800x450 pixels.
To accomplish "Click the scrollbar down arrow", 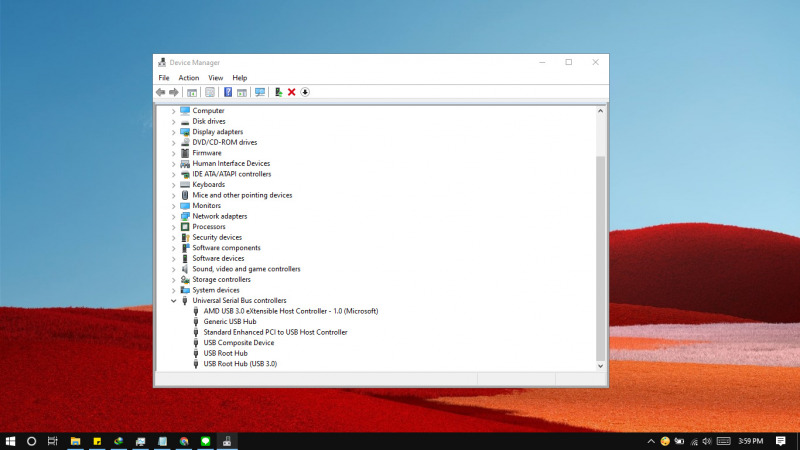I will pos(601,366).
